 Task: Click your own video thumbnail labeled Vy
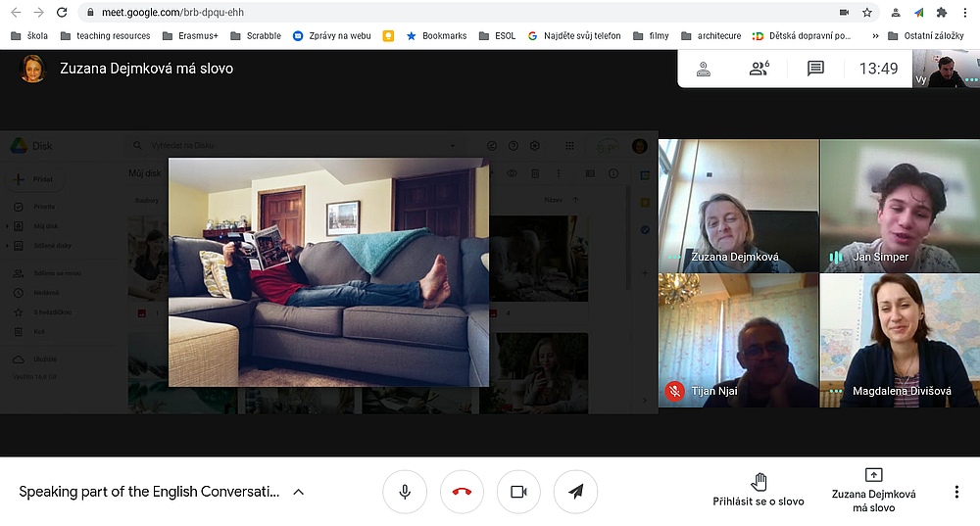(946, 69)
